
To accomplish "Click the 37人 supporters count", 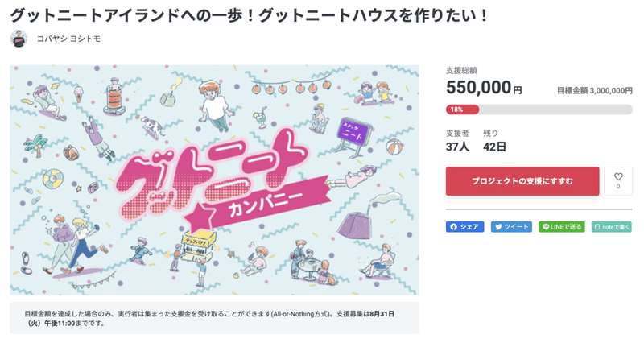I will point(456,147).
